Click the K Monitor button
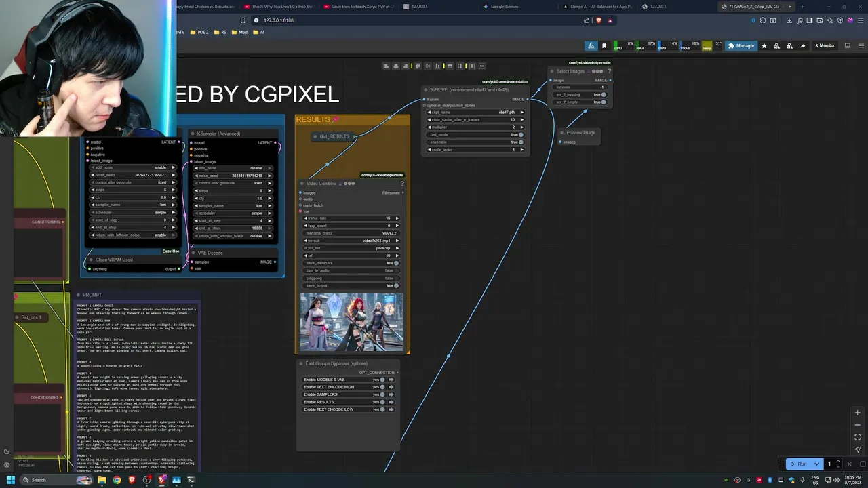Screen dimensions: 868x488 point(825,46)
